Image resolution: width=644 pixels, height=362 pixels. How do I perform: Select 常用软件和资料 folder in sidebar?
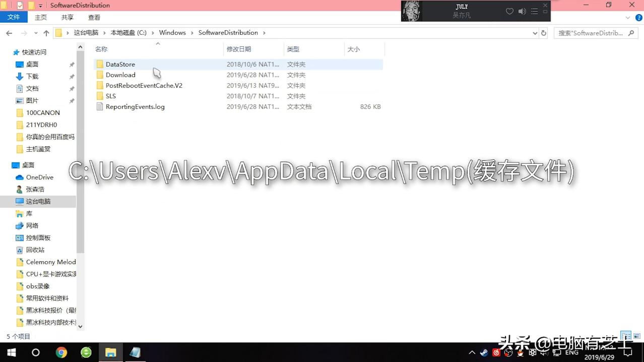point(47,298)
